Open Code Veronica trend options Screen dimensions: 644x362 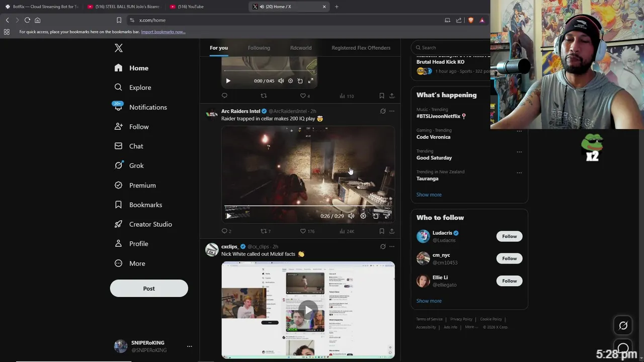coord(519,131)
